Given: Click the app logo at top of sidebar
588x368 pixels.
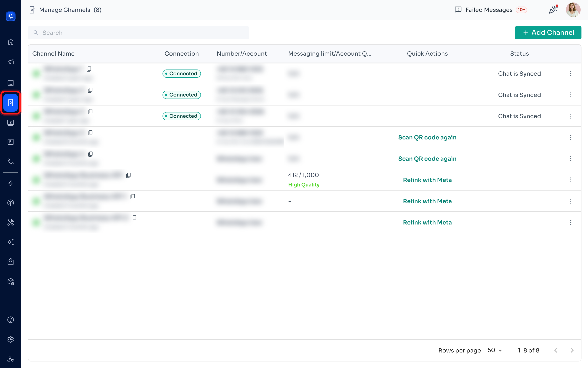Looking at the screenshot, I should (x=10, y=16).
